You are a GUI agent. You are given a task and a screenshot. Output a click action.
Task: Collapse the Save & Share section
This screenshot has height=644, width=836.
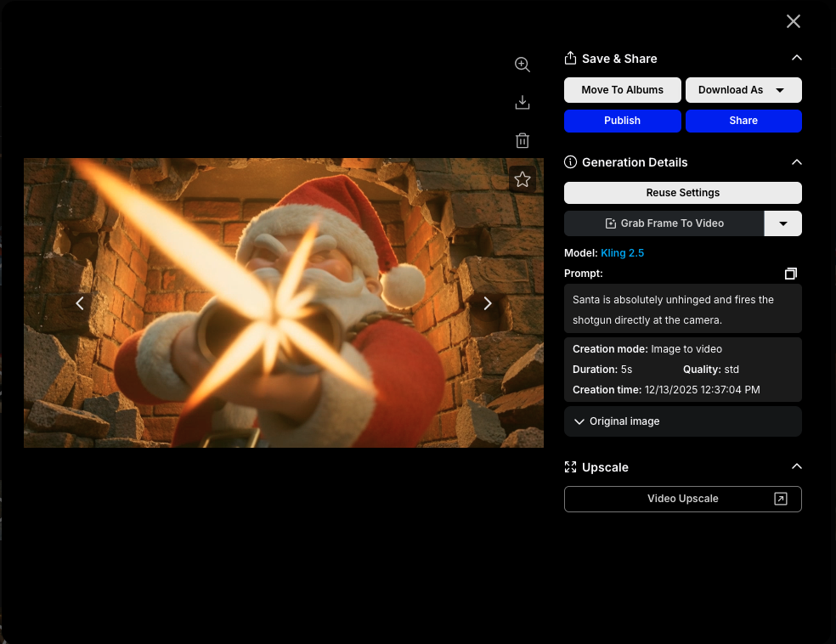tap(797, 58)
